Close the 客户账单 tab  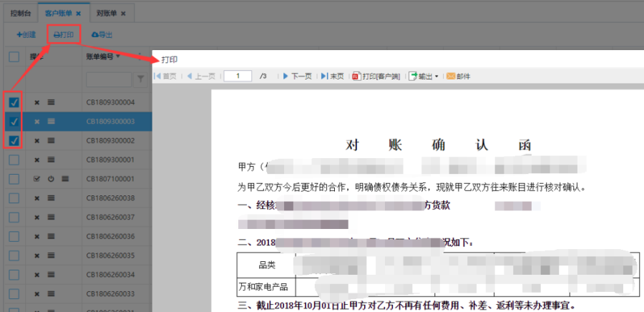(x=79, y=14)
